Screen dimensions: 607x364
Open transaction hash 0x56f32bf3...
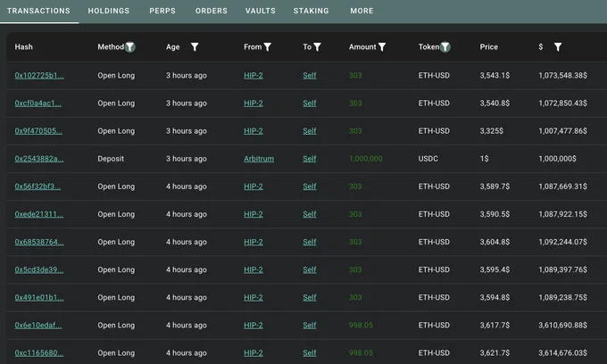(x=37, y=186)
